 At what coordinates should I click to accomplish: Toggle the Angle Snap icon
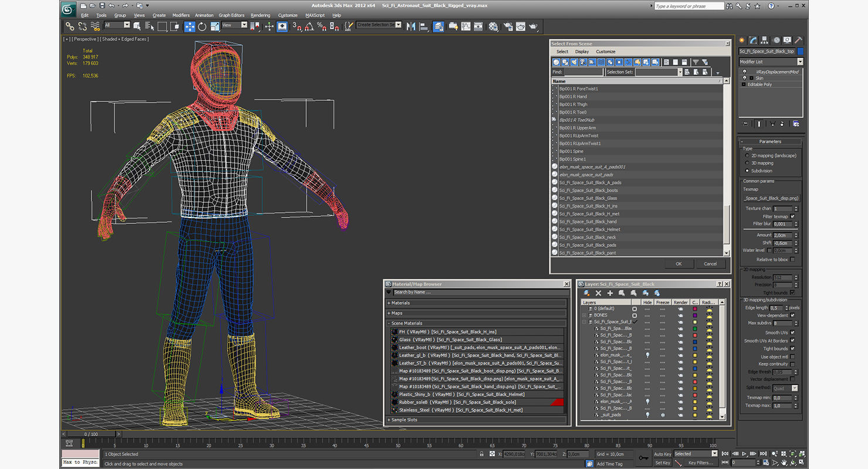coord(309,26)
